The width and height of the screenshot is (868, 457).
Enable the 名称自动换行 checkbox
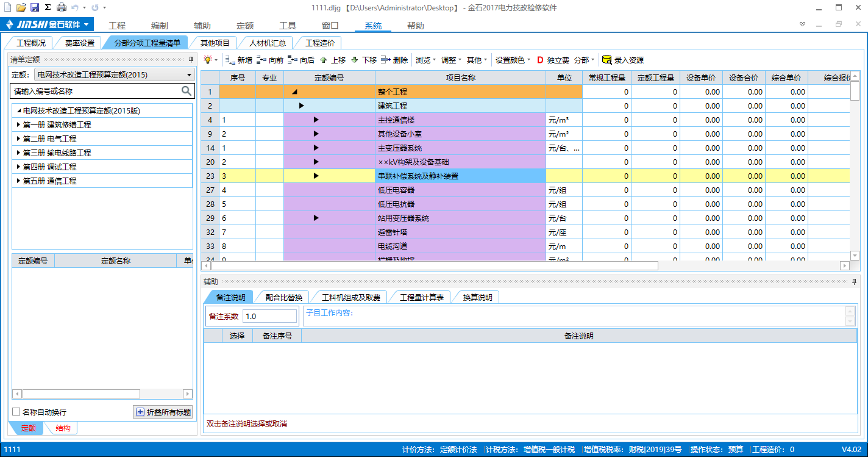coord(16,412)
